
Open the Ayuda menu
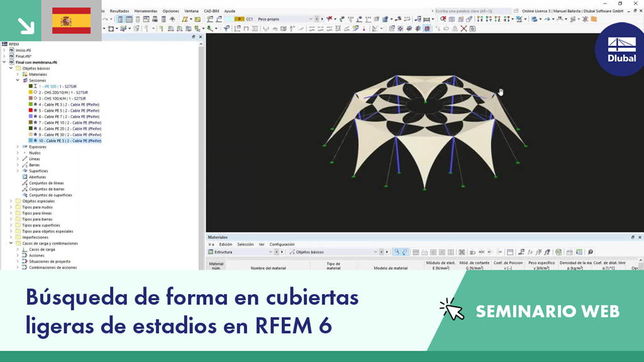230,11
